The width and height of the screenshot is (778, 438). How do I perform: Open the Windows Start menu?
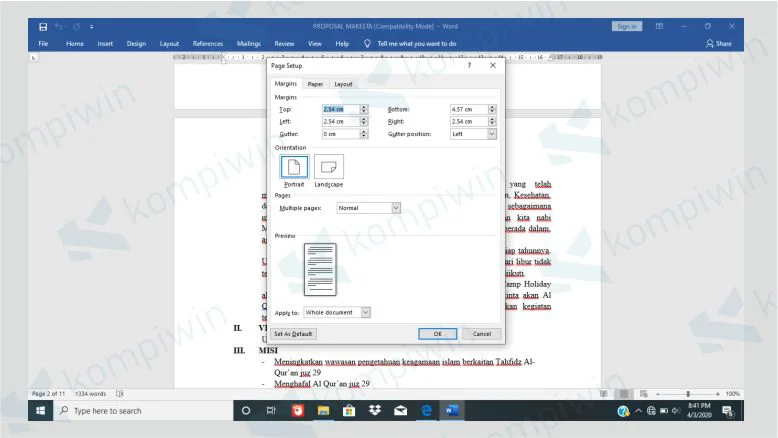click(41, 411)
